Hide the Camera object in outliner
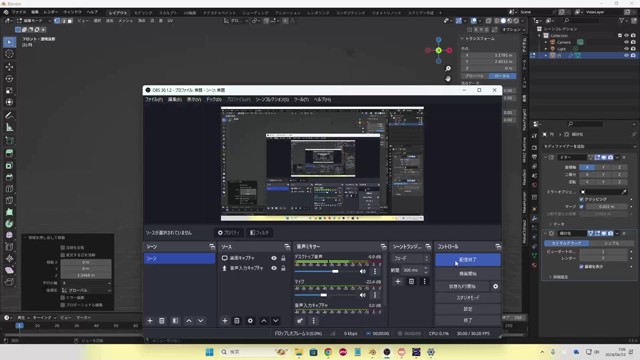This screenshot has width=640, height=360. pos(626,42)
